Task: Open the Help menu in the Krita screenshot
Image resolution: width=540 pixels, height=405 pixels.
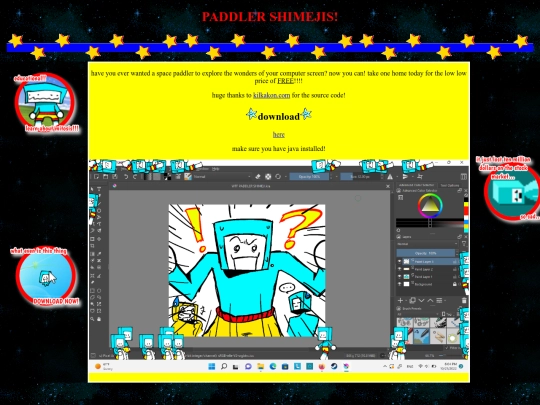Action: pos(216,169)
